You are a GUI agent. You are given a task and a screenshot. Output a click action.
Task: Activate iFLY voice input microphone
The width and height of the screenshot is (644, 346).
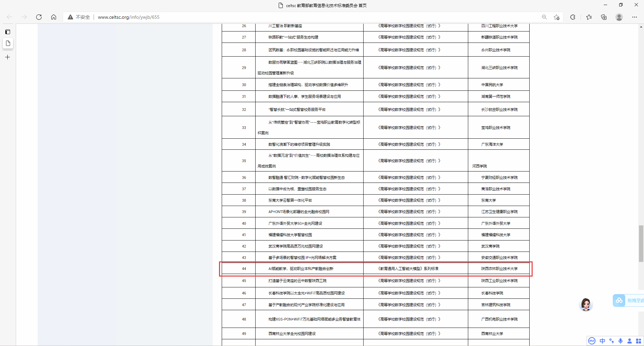click(621, 341)
